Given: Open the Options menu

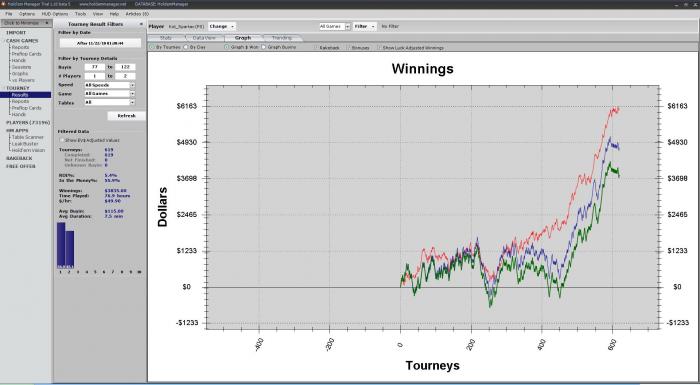Looking at the screenshot, I should [26, 14].
